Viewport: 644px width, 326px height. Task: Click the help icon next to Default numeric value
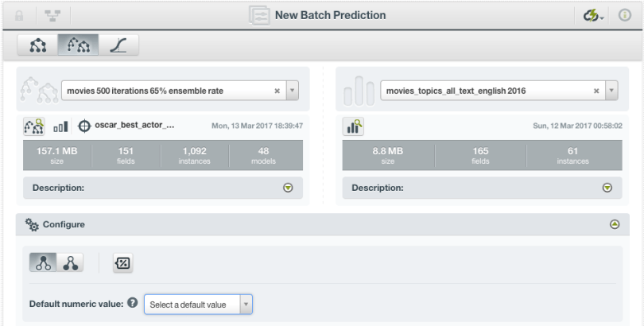click(133, 304)
